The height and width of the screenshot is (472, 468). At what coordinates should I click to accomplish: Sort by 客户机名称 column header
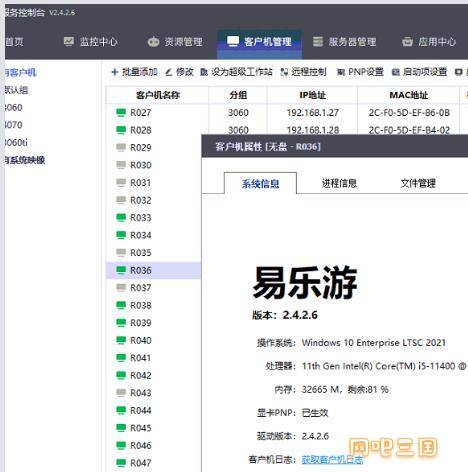pos(158,95)
